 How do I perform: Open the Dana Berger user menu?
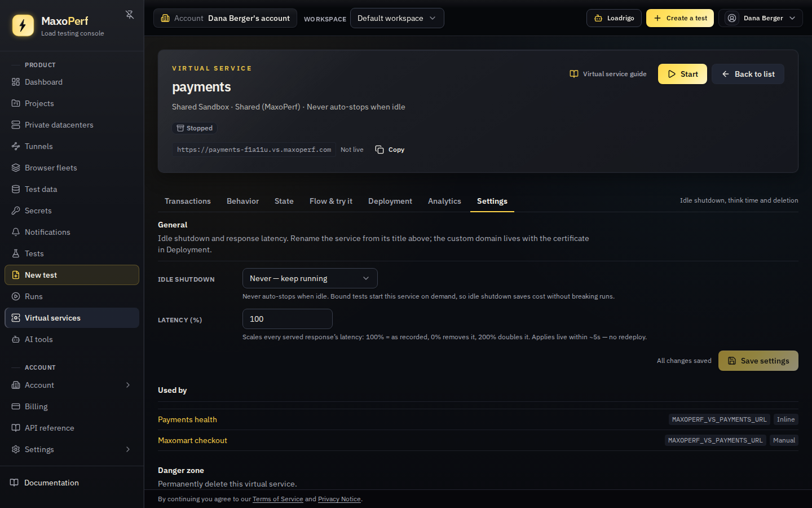pos(760,18)
